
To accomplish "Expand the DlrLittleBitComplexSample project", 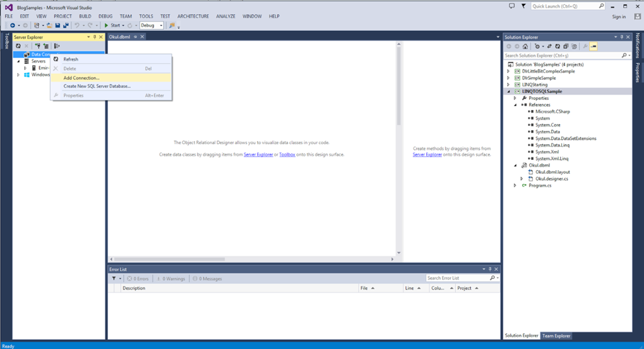I will [x=508, y=71].
